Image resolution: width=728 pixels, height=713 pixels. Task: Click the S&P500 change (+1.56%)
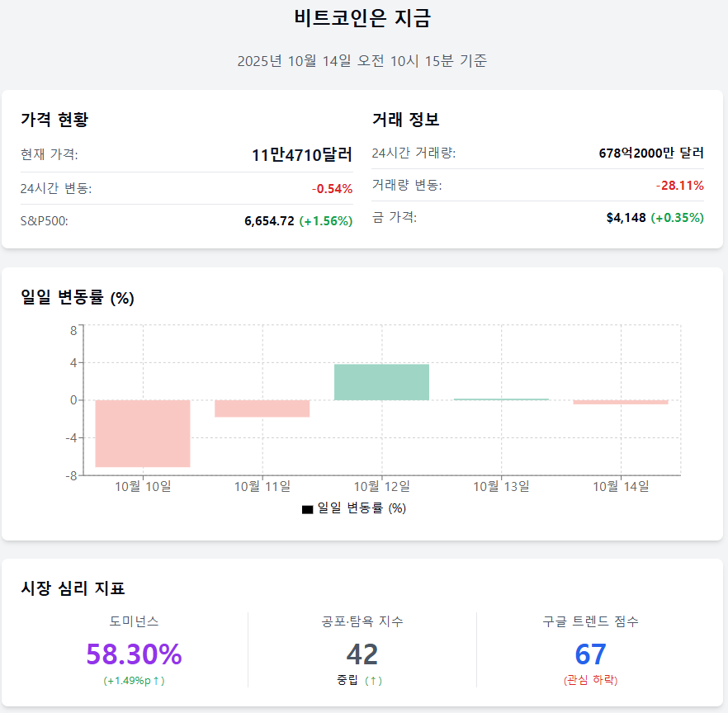tap(325, 221)
